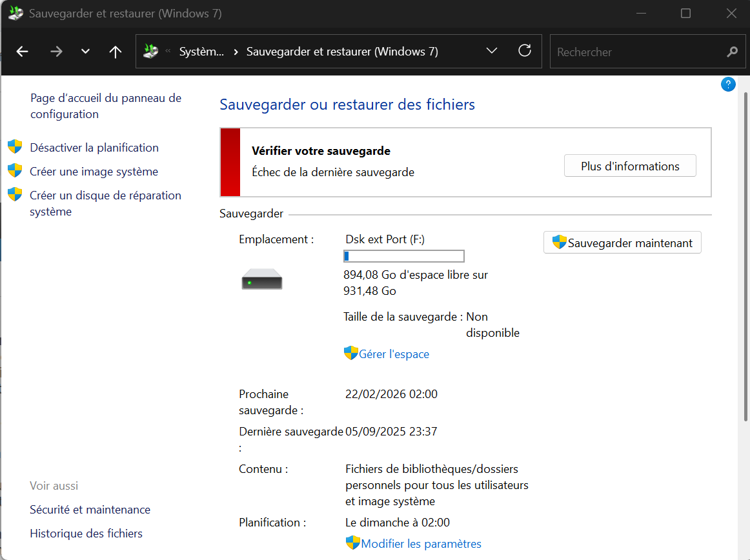Select the Systèm... breadcrumb segment
This screenshot has height=560, width=750.
201,52
